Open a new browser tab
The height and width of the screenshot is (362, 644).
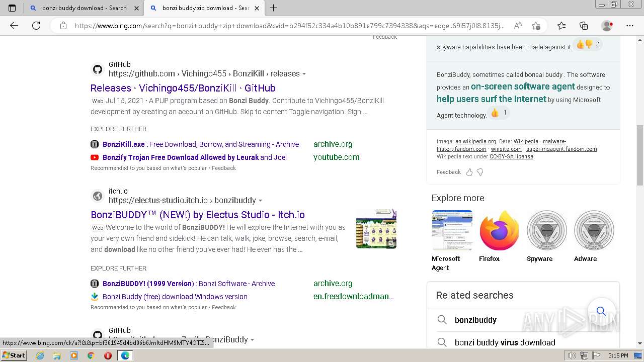pyautogui.click(x=274, y=8)
